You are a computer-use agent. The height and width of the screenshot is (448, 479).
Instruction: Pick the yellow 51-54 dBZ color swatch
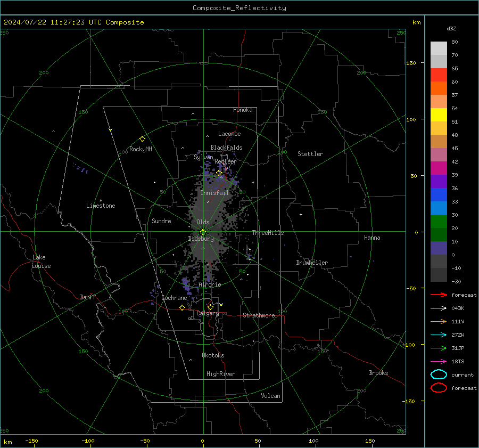click(439, 115)
